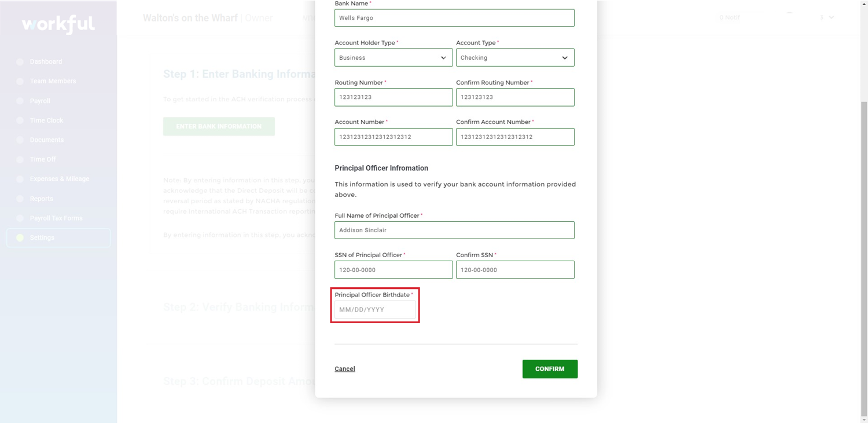Click the Settings sidebar icon
The height and width of the screenshot is (424, 868).
tap(20, 237)
